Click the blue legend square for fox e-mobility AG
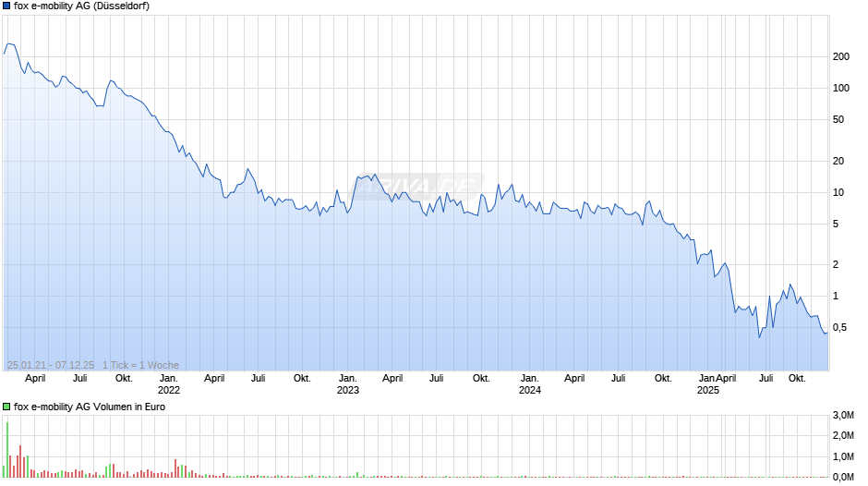The height and width of the screenshot is (486, 868). point(6,6)
